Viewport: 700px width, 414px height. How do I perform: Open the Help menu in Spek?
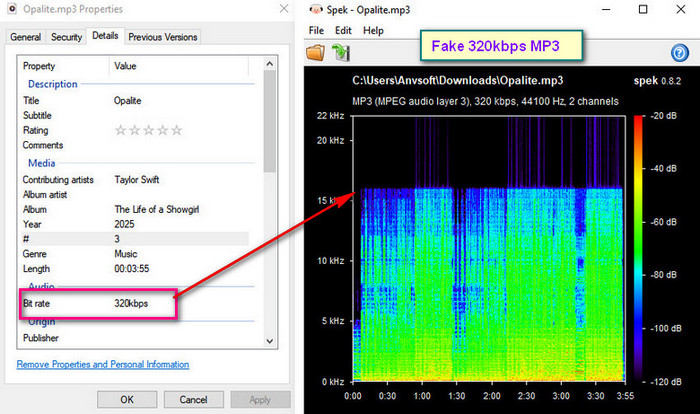373,30
